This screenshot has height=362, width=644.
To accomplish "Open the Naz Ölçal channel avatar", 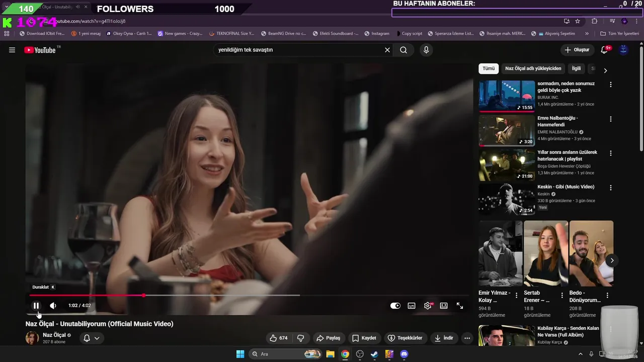I will pyautogui.click(x=32, y=338).
